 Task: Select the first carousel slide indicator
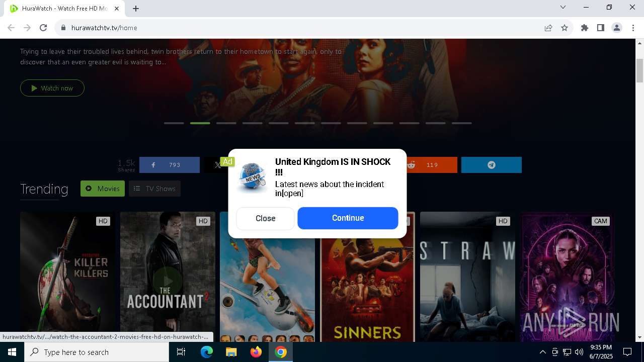tap(174, 123)
